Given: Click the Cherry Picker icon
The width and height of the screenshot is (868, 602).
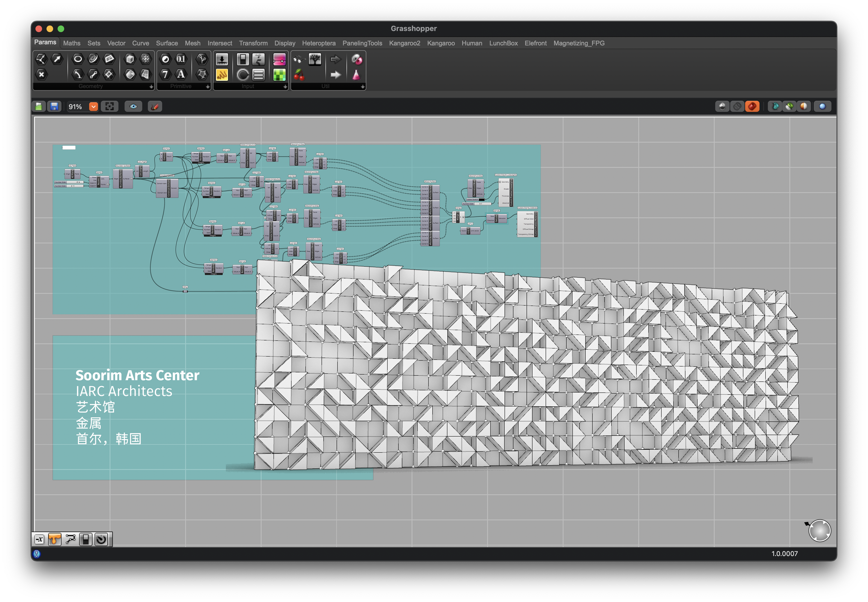Looking at the screenshot, I should pos(299,75).
